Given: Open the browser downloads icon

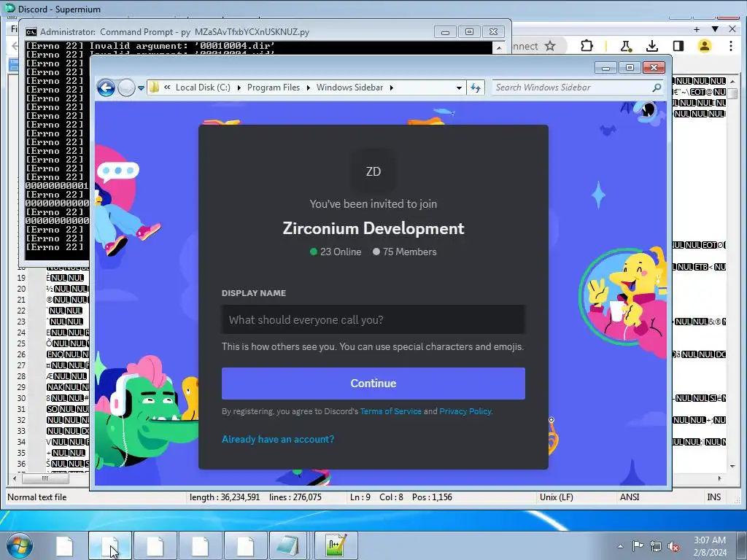Looking at the screenshot, I should (x=651, y=46).
